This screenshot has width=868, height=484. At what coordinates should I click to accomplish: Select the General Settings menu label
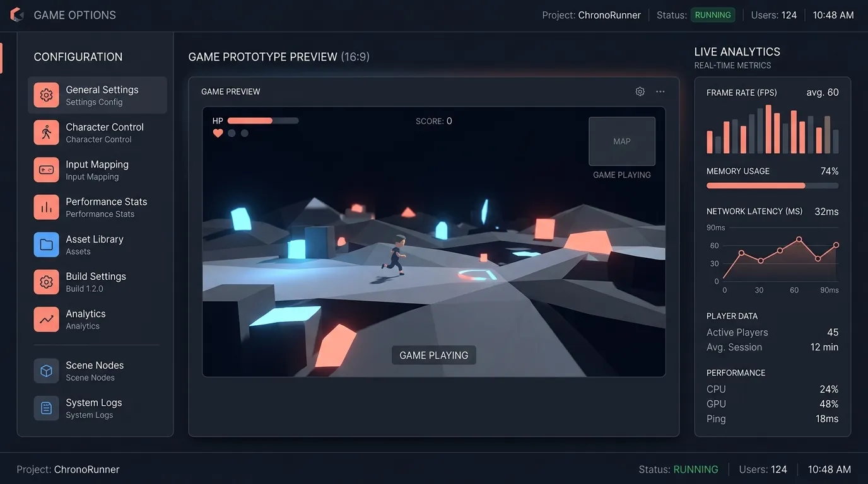click(x=102, y=89)
